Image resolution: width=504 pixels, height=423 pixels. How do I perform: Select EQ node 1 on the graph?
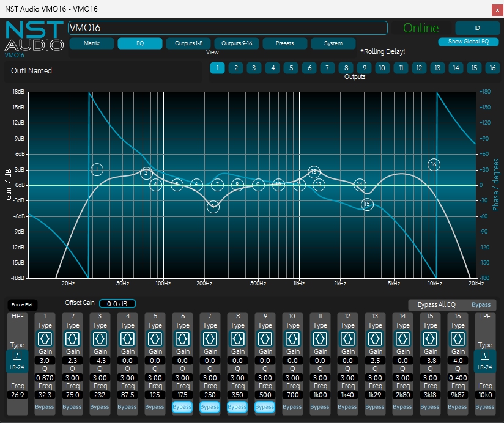(x=97, y=169)
